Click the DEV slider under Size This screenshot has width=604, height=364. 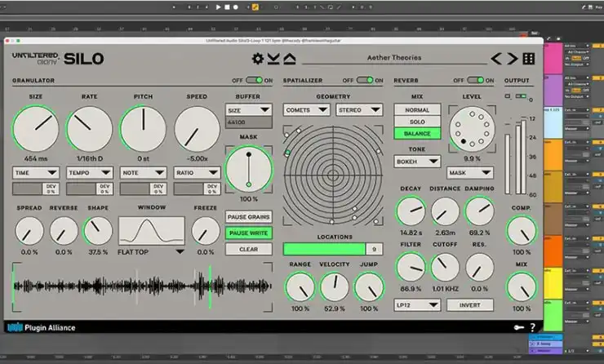click(x=35, y=189)
